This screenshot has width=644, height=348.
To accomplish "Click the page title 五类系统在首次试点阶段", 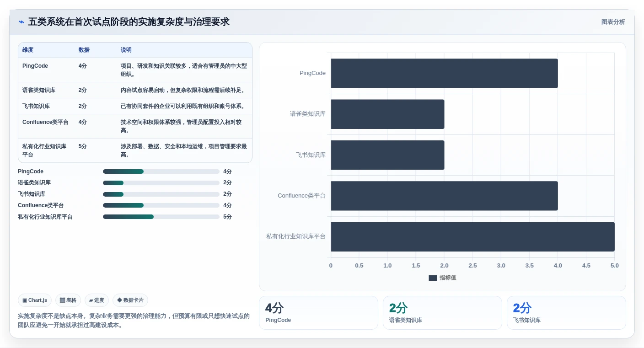I will [129, 21].
